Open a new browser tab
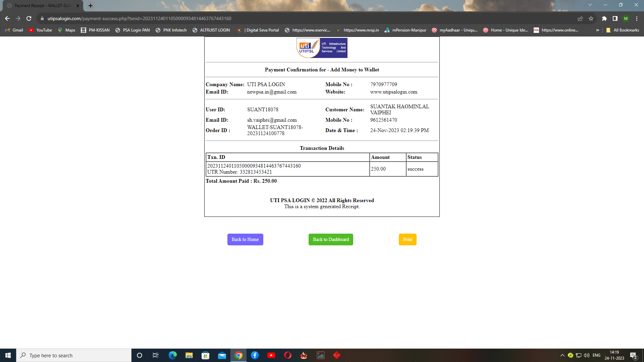Viewport: 644px width, 362px height. 91,6
